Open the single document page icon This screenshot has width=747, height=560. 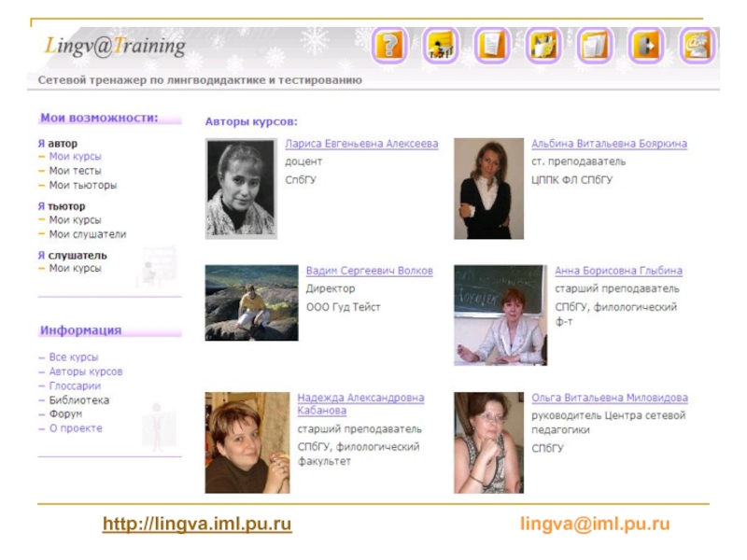pos(493,46)
